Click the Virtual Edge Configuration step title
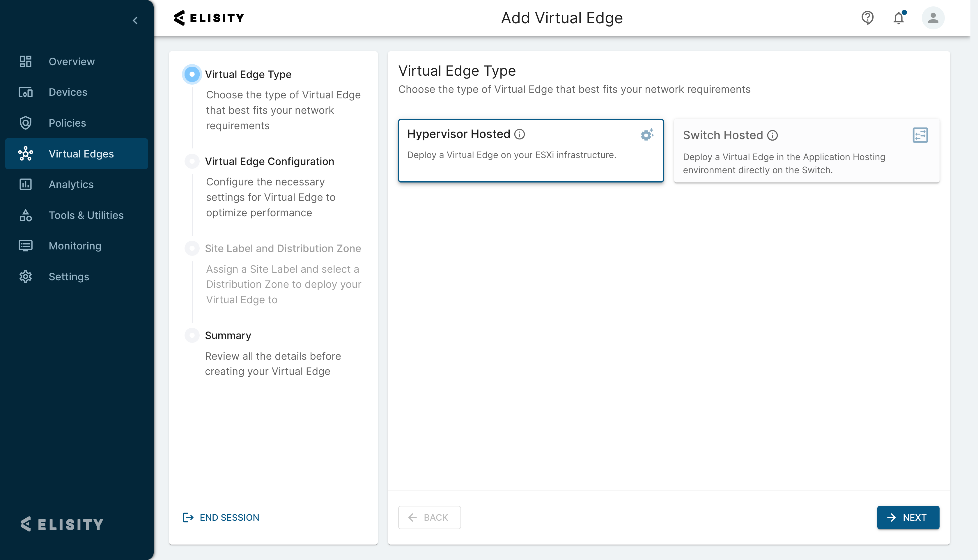The image size is (978, 560). click(x=269, y=161)
